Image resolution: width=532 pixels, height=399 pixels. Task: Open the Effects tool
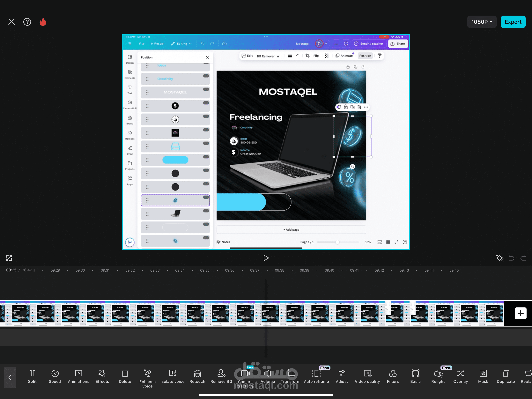tap(102, 376)
